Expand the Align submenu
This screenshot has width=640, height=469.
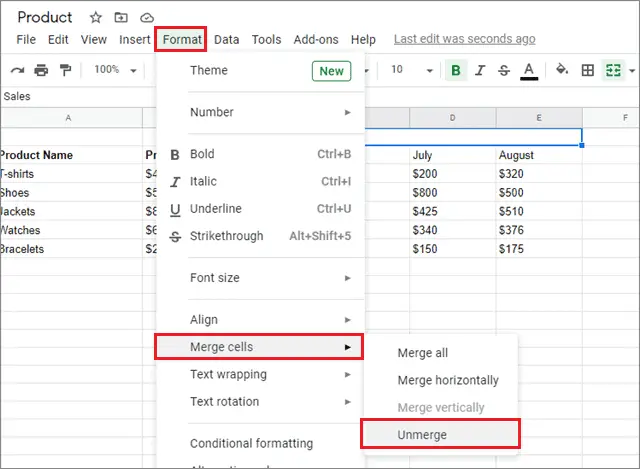pos(260,320)
